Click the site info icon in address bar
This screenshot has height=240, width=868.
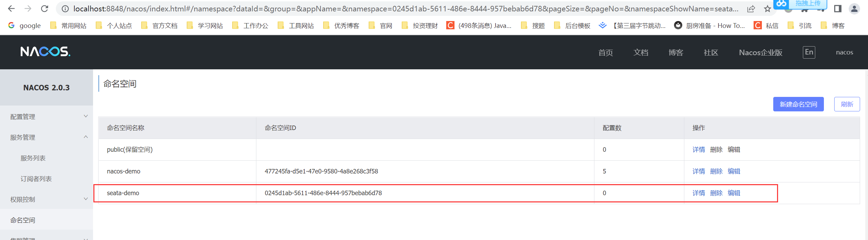[x=65, y=9]
